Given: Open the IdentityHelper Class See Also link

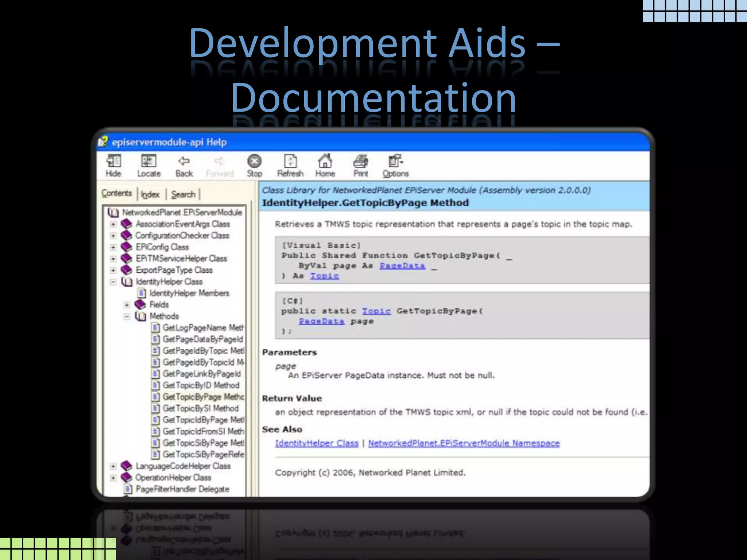Looking at the screenshot, I should (317, 443).
